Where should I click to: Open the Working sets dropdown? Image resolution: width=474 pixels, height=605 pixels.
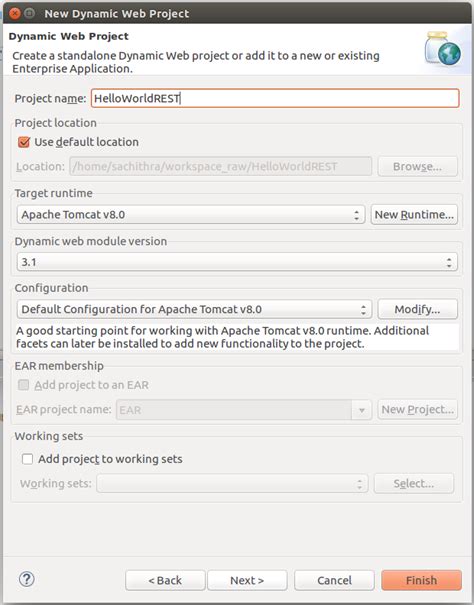(x=232, y=483)
